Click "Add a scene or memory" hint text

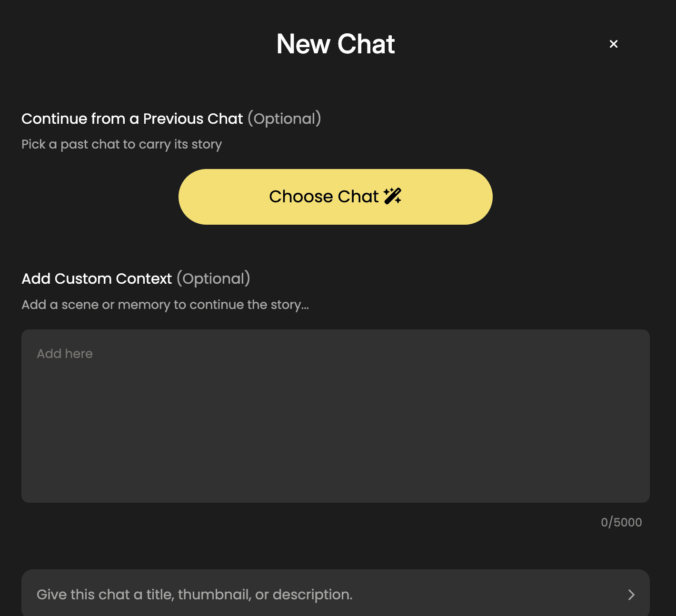(x=165, y=305)
